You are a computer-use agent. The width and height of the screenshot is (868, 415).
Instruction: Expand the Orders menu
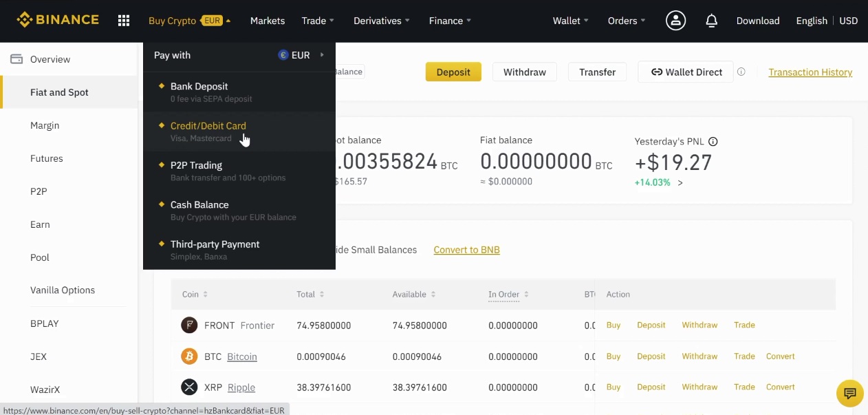coord(627,21)
